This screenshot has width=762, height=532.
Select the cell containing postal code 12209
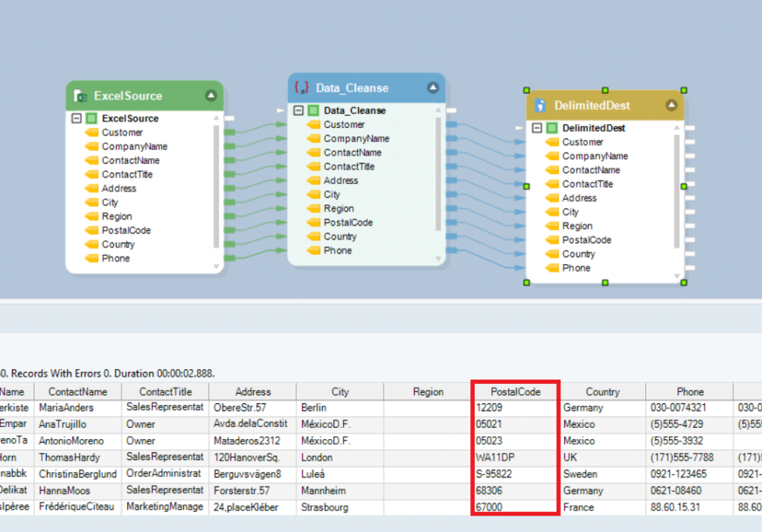(x=515, y=408)
